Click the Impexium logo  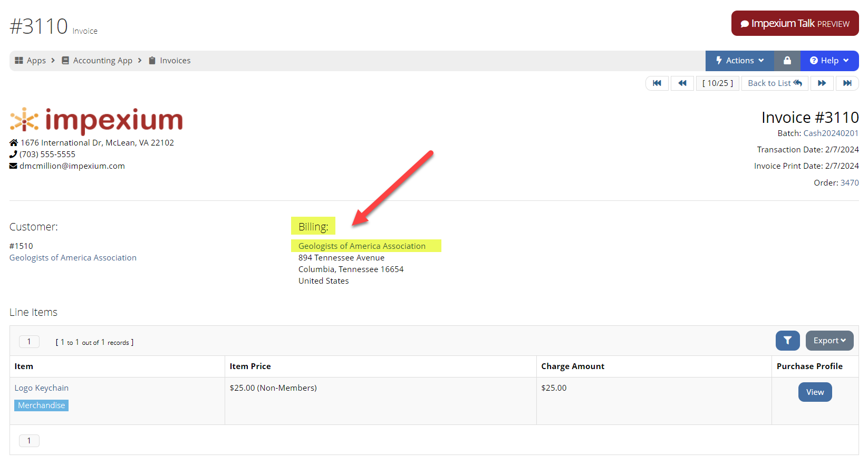96,120
